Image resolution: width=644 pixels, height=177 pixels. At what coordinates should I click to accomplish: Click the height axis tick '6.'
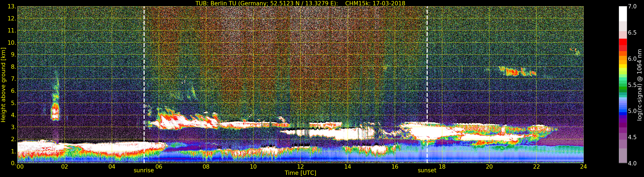pyautogui.click(x=13, y=91)
